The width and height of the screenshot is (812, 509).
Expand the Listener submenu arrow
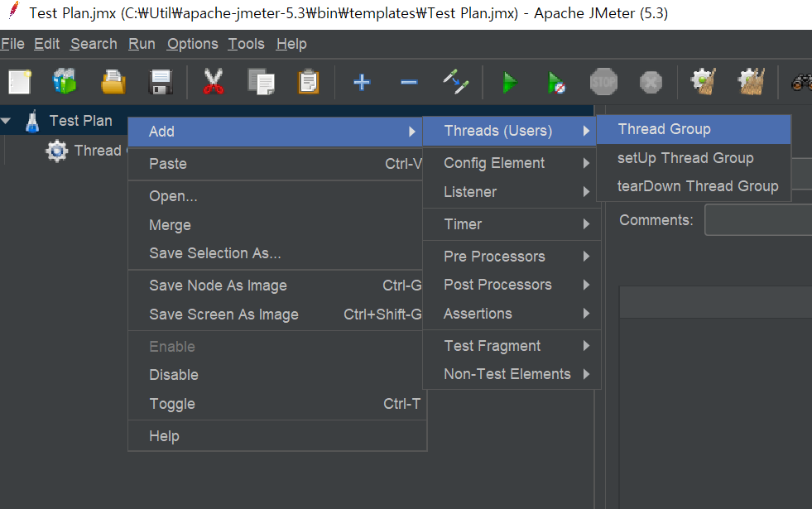586,192
